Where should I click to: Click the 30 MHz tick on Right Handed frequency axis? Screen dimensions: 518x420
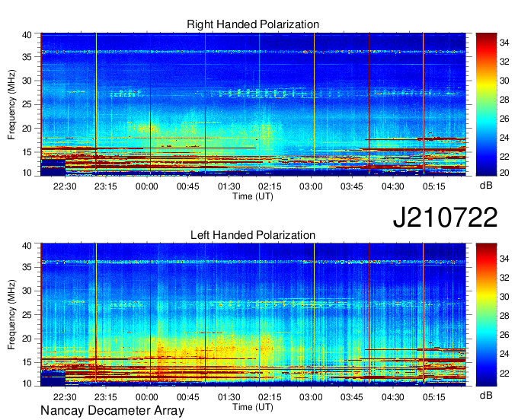[x=27, y=81]
